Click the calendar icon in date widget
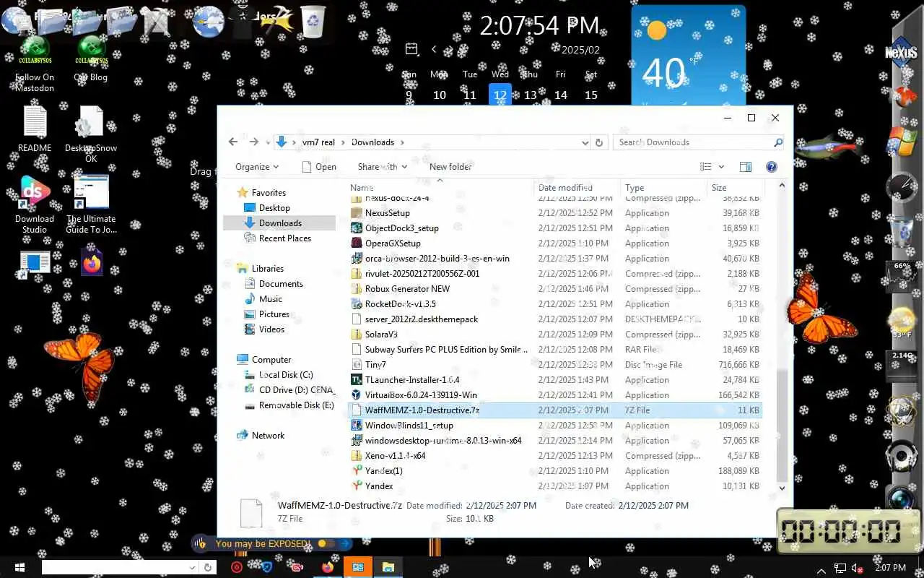The image size is (924, 578). (x=411, y=49)
